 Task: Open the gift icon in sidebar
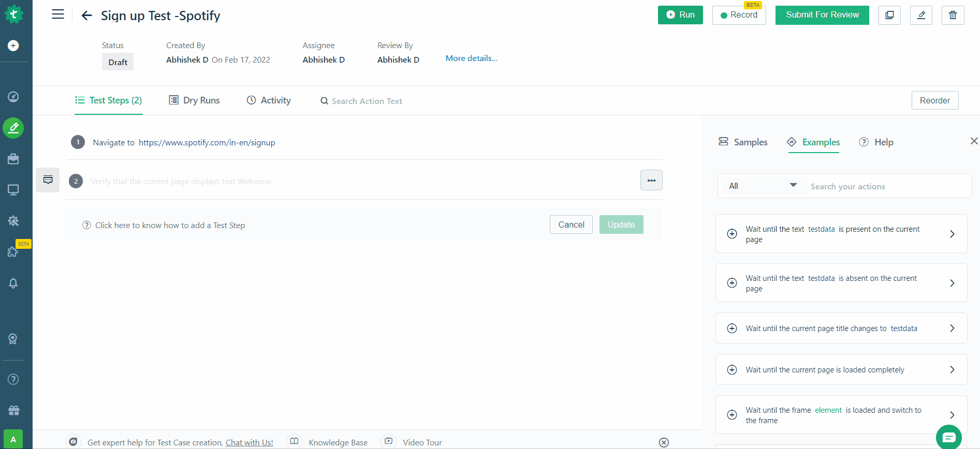pyautogui.click(x=13, y=410)
